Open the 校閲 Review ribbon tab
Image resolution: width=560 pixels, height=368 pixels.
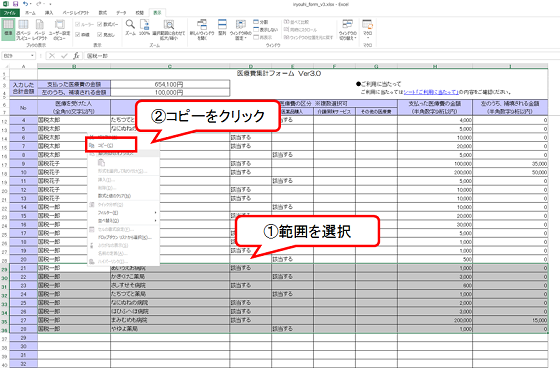(x=140, y=13)
